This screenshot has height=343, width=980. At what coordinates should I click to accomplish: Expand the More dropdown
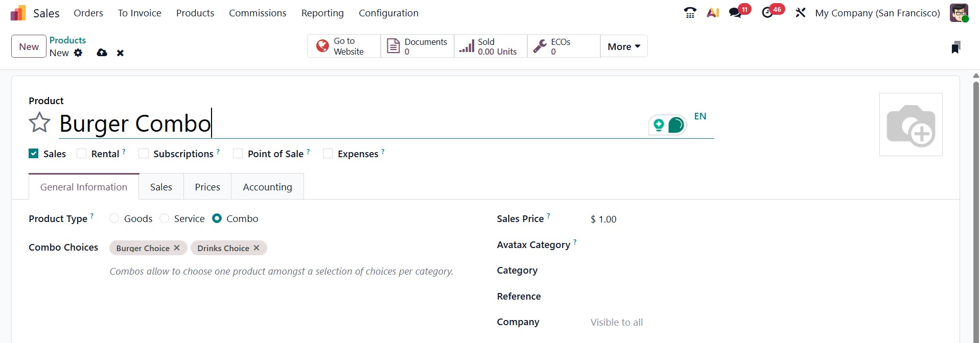[x=624, y=46]
